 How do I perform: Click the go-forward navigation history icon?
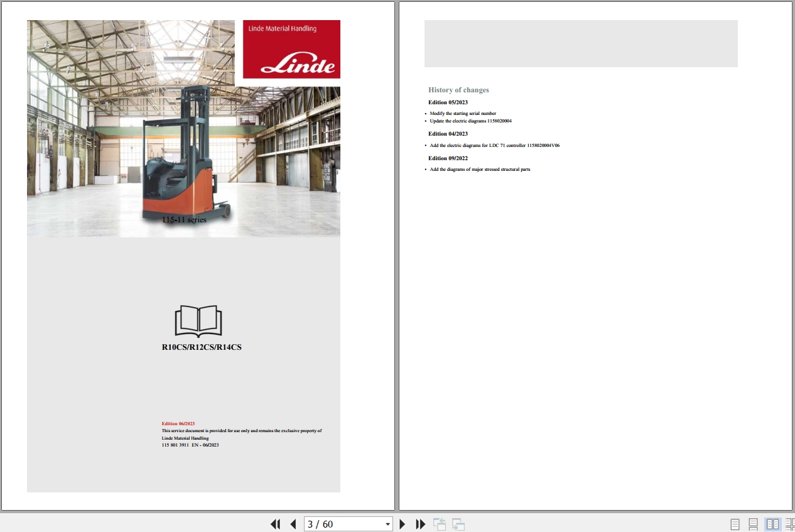click(458, 524)
